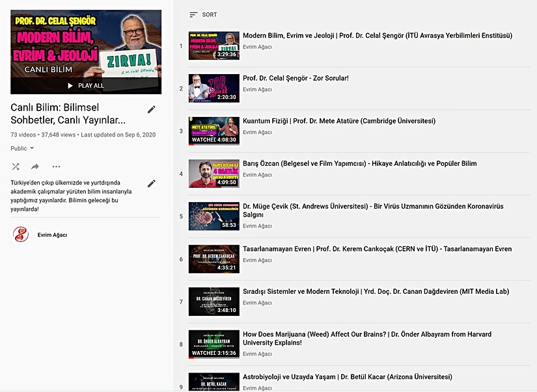The width and height of the screenshot is (537, 392).
Task: Click the share playlist arrow icon
Action: click(35, 167)
